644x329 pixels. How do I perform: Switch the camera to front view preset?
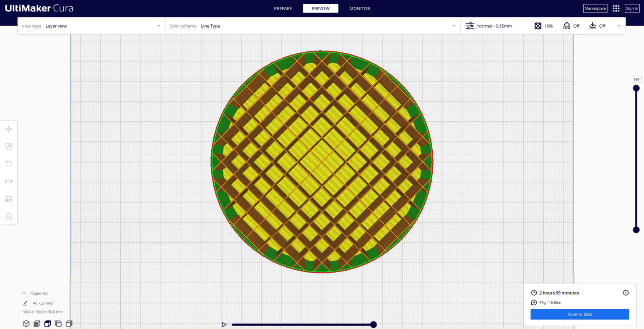tap(37, 324)
